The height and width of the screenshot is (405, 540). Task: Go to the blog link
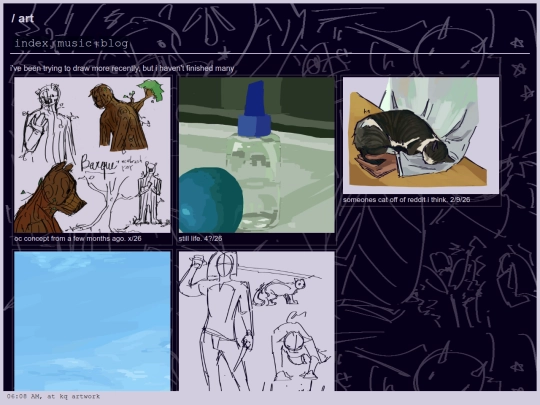coord(114,43)
